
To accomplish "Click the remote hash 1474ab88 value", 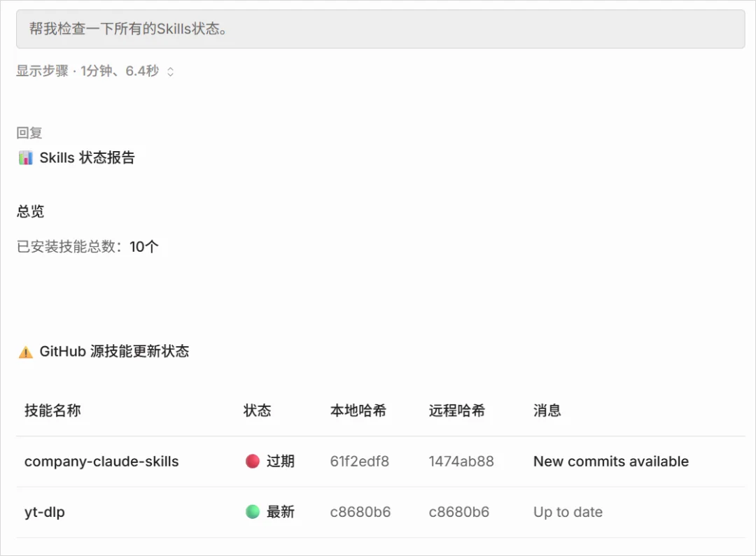I will coord(460,461).
